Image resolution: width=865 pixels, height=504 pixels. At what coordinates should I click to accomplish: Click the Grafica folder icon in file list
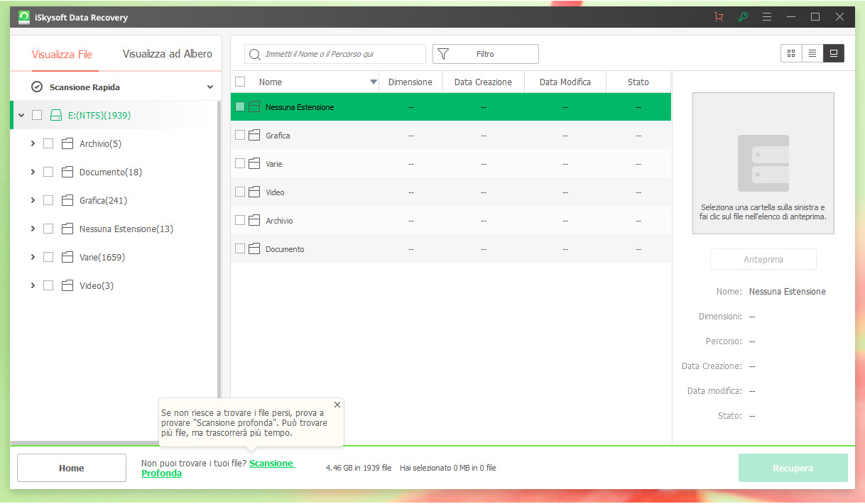[254, 136]
